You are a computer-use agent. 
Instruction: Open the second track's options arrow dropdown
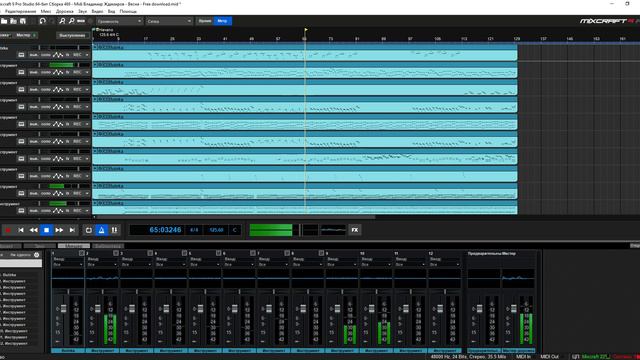(87, 72)
